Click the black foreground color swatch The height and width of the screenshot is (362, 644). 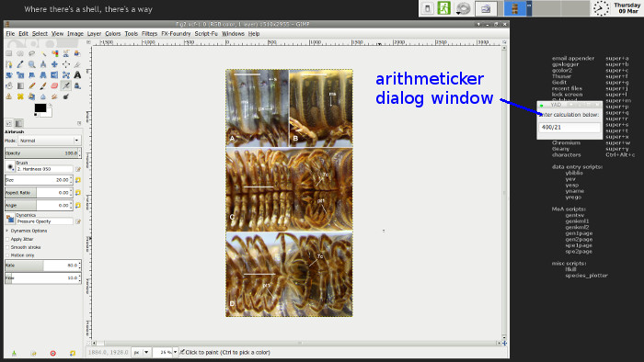[40, 107]
